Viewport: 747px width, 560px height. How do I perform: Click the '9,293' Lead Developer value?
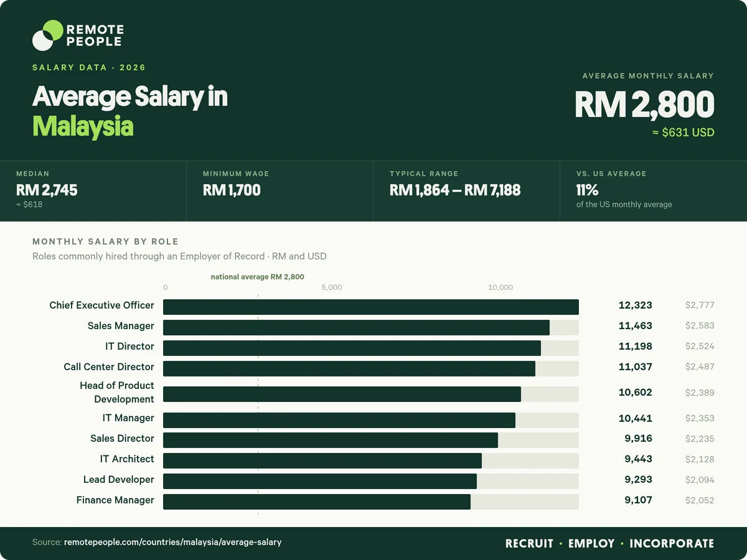[639, 480]
